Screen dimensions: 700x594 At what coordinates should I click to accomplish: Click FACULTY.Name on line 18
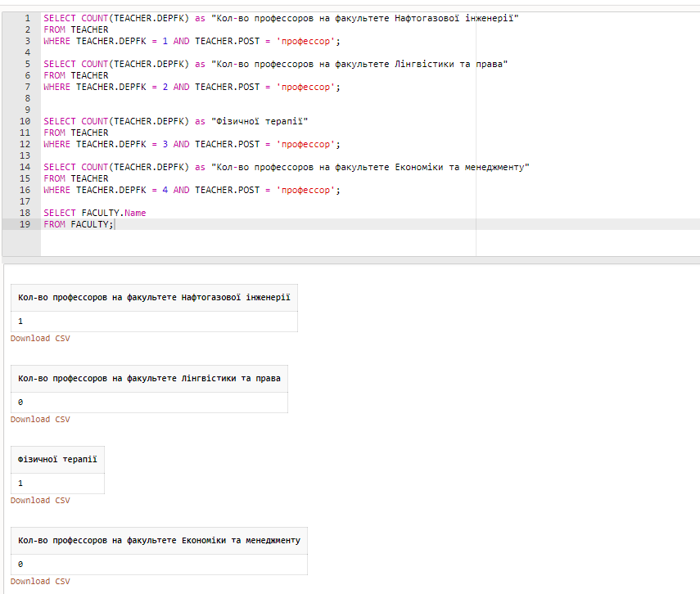pyautogui.click(x=114, y=213)
